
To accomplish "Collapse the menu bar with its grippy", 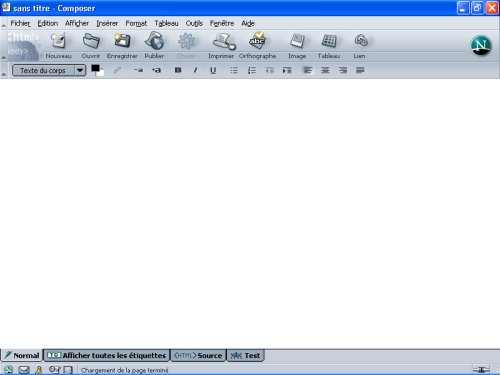I will pos(4,24).
